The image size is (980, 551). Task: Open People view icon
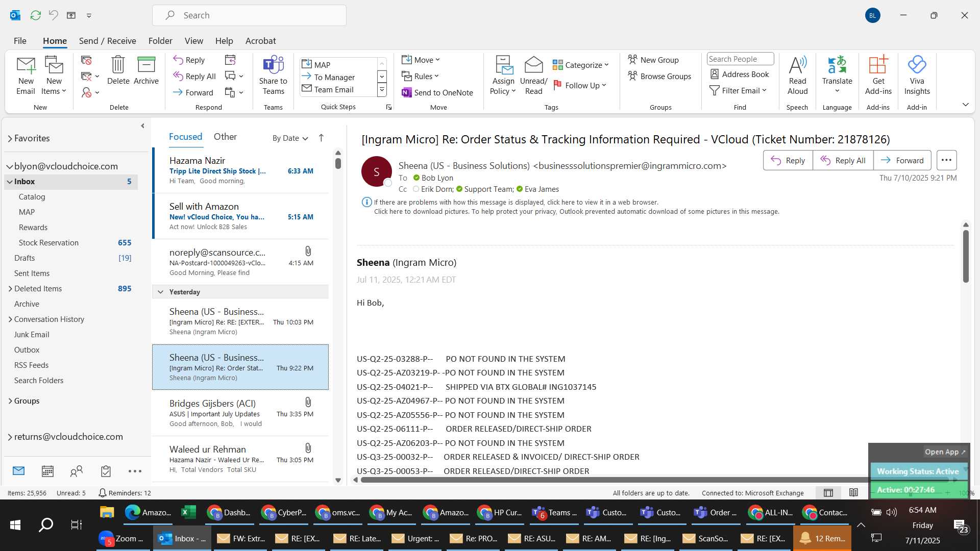pyautogui.click(x=77, y=471)
